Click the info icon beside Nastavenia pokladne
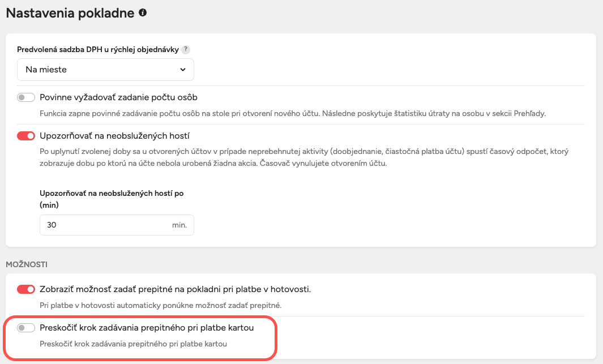 coord(143,12)
